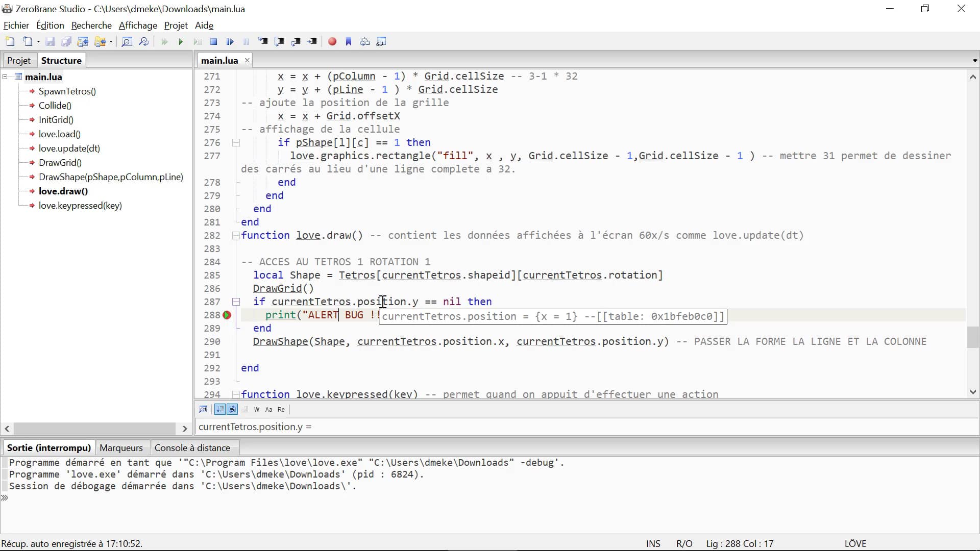Save main.lua with the save icon
Viewport: 980px width, 551px height.
(50, 41)
